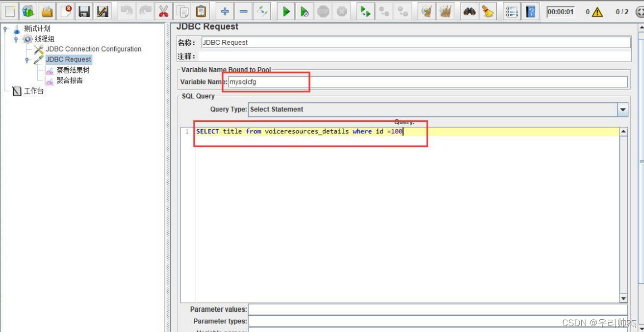This screenshot has width=644, height=332.
Task: Click the 名称 name input field
Action: point(416,43)
